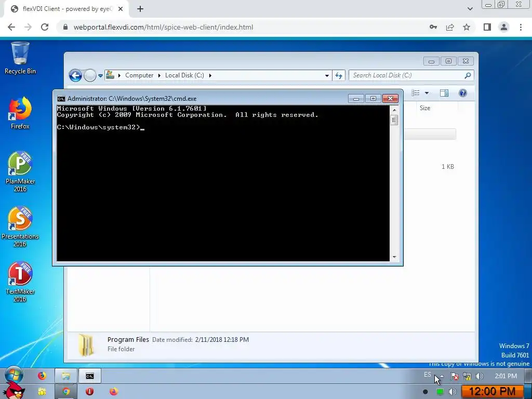Viewport: 532px width, 399px height.
Task: Switch to cmd.exe on the Windows 7 taskbar
Action: pos(89,376)
